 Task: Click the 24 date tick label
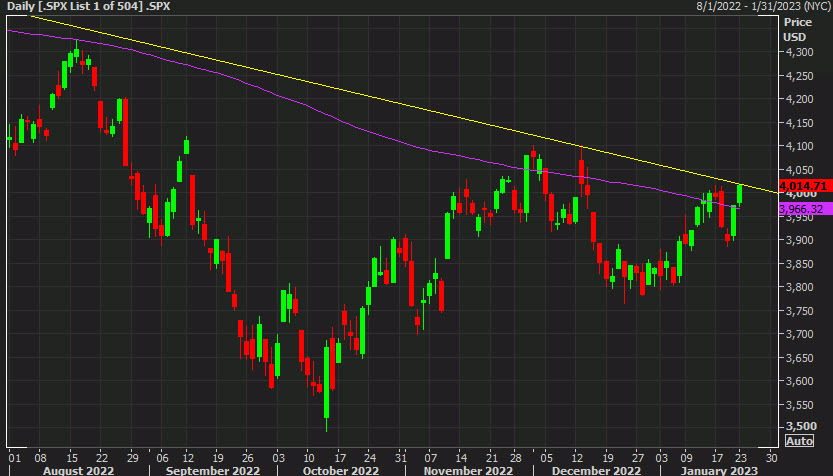coord(370,458)
